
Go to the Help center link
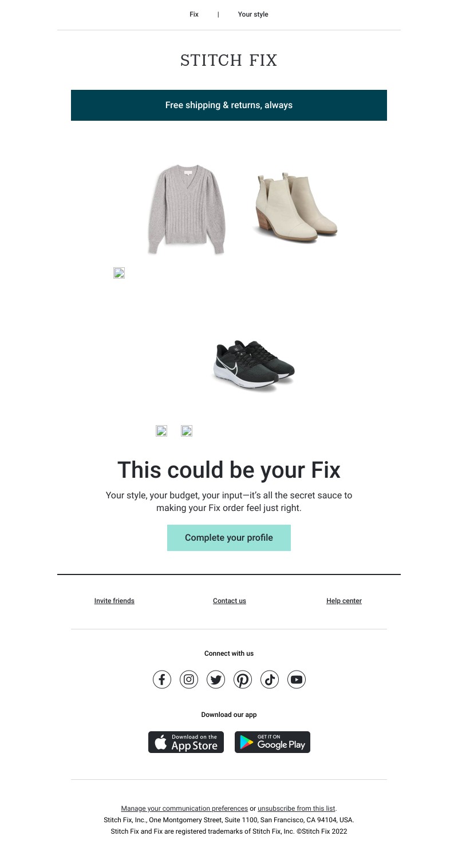pyautogui.click(x=344, y=601)
